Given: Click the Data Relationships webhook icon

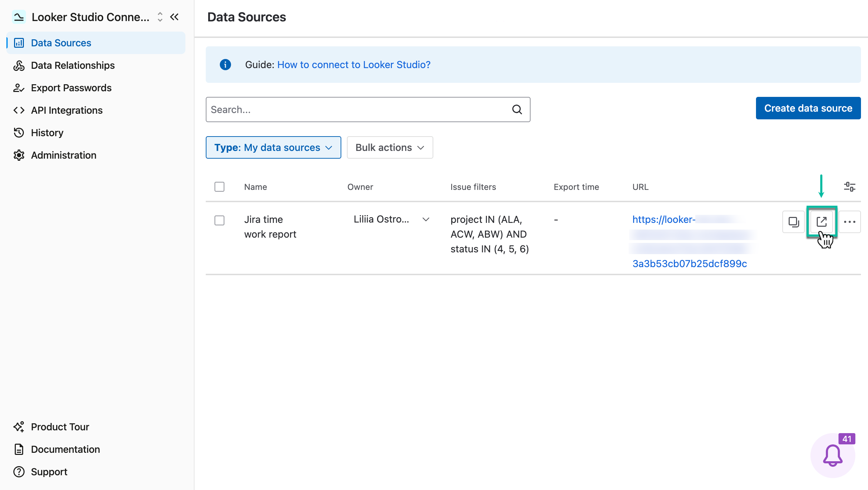Looking at the screenshot, I should [19, 65].
